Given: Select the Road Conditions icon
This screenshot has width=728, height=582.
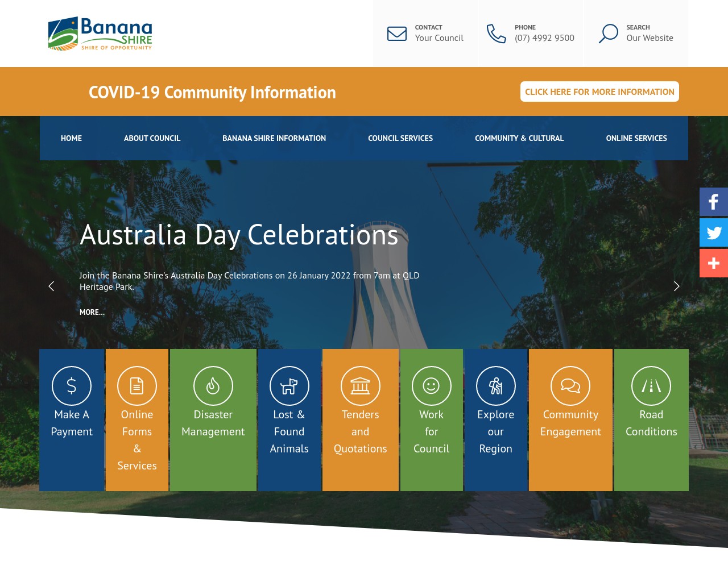Looking at the screenshot, I should [651, 385].
